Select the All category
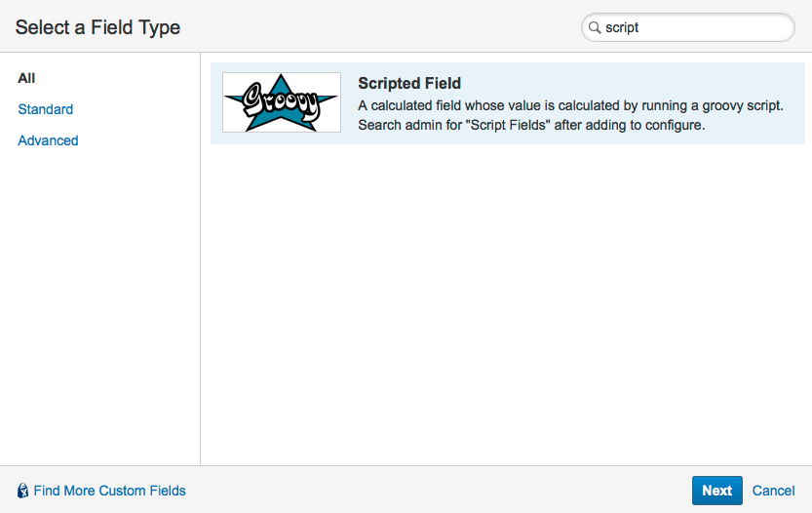Image resolution: width=812 pixels, height=513 pixels. tap(26, 78)
